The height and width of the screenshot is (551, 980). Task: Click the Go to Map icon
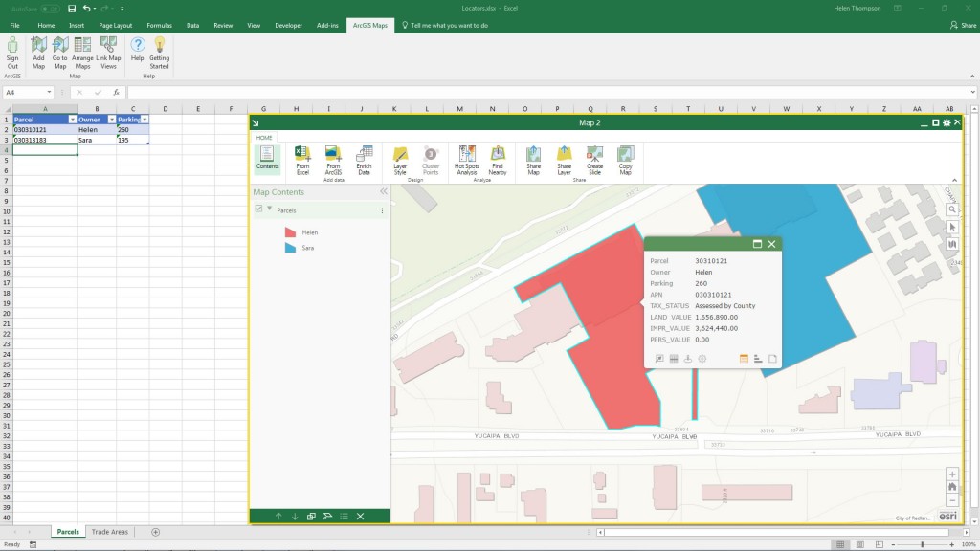[x=60, y=54]
